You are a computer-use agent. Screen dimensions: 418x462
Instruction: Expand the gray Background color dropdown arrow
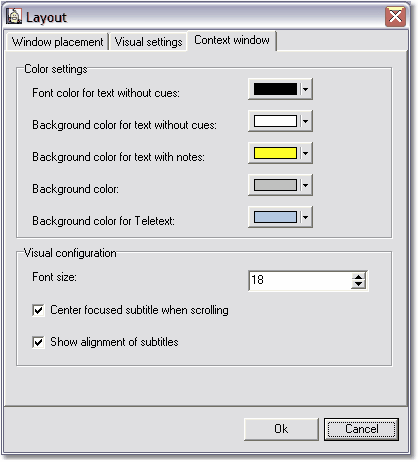click(x=305, y=185)
